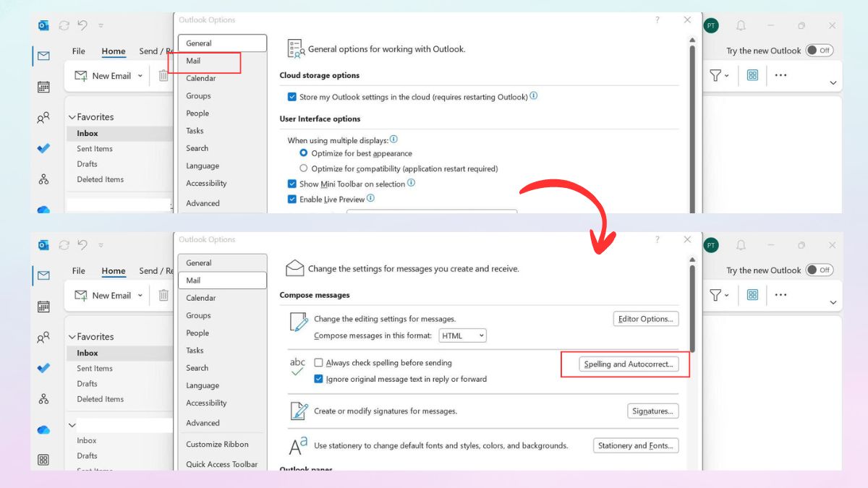The height and width of the screenshot is (488, 868).
Task: Collapse account folder chevron in lower screenshot
Action: (72, 425)
